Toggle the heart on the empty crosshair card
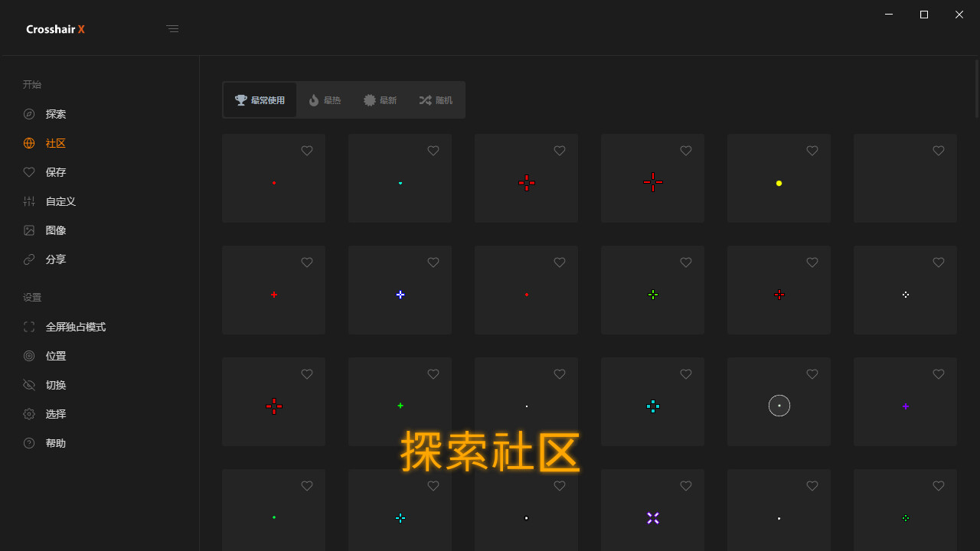Screen dimensions: 980x551 click(x=939, y=151)
